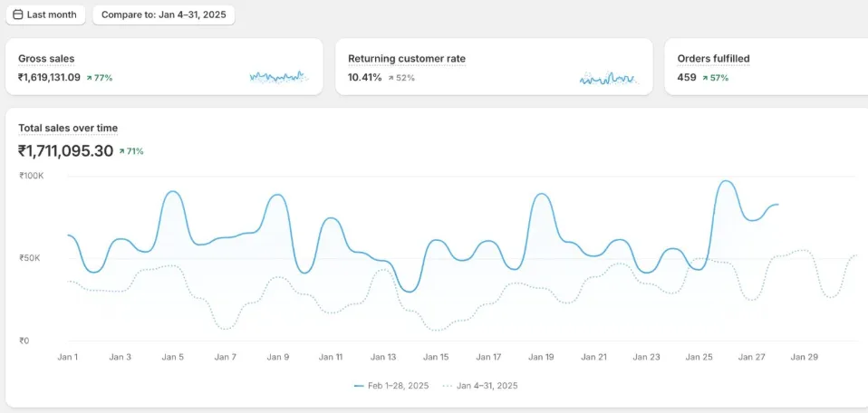Image resolution: width=868 pixels, height=413 pixels.
Task: Click the Jan 15 axis label
Action: [x=436, y=357]
